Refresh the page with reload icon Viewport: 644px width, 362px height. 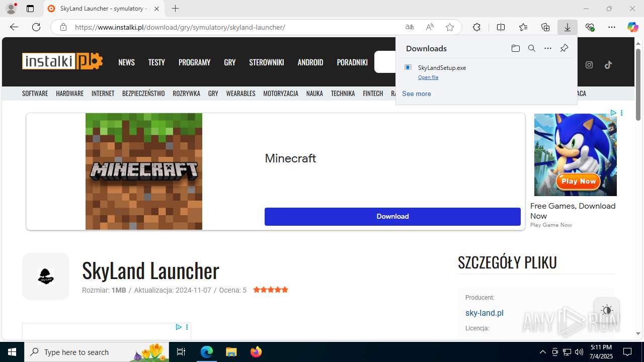pyautogui.click(x=36, y=27)
